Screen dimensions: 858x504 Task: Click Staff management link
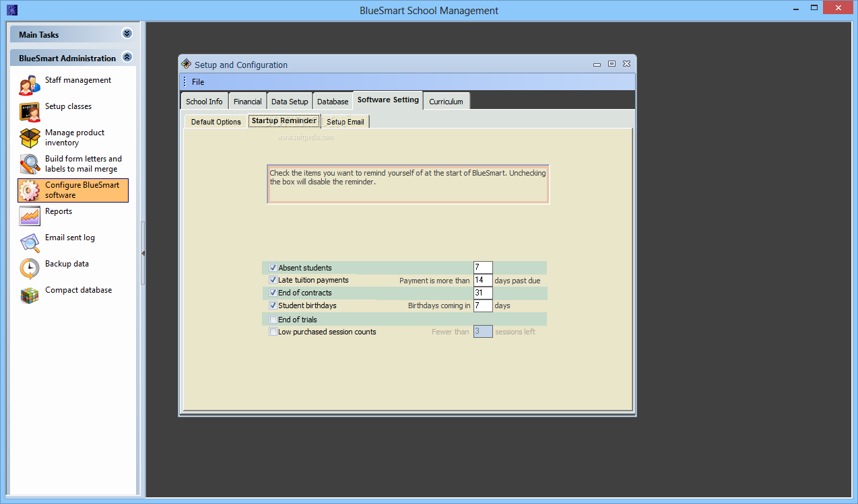click(x=78, y=80)
